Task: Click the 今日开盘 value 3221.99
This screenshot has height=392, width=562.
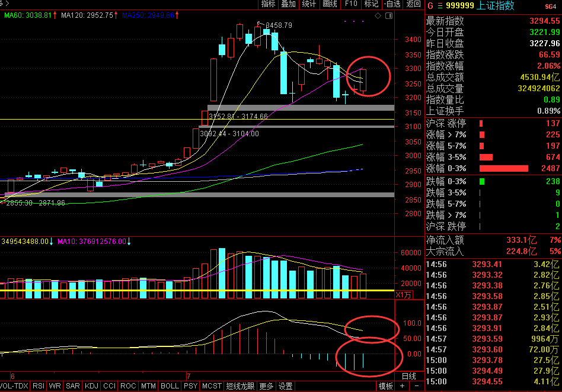Action: point(544,32)
